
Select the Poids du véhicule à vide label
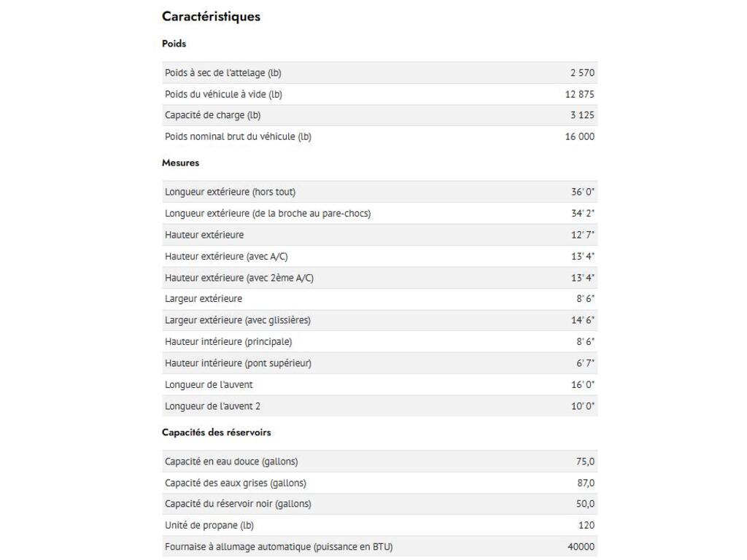[223, 94]
